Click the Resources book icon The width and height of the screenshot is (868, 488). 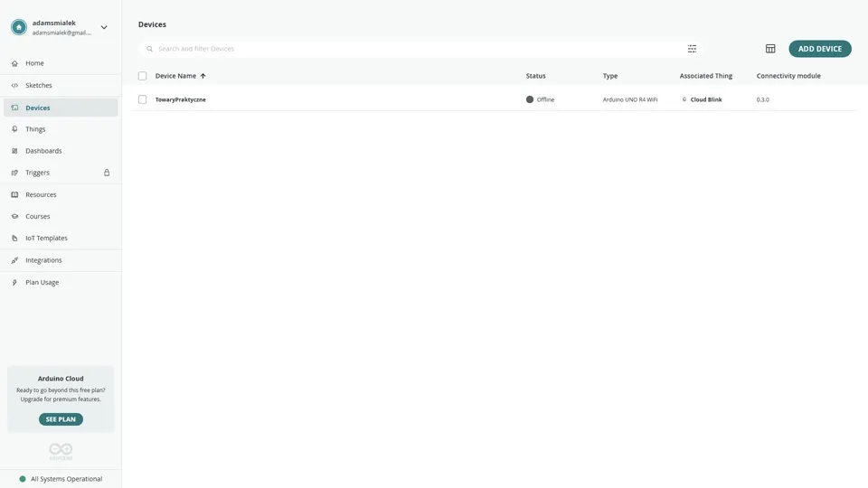pyautogui.click(x=15, y=195)
